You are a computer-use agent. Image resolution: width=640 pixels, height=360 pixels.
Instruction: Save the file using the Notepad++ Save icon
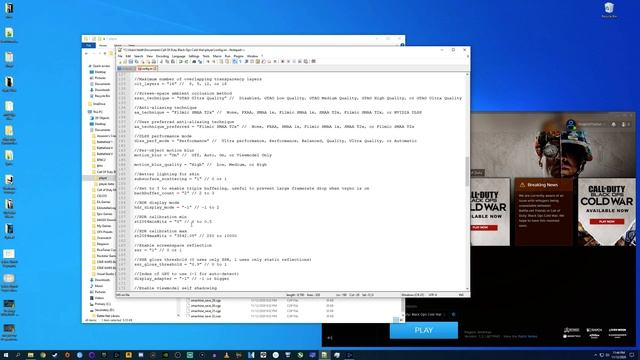(x=131, y=62)
